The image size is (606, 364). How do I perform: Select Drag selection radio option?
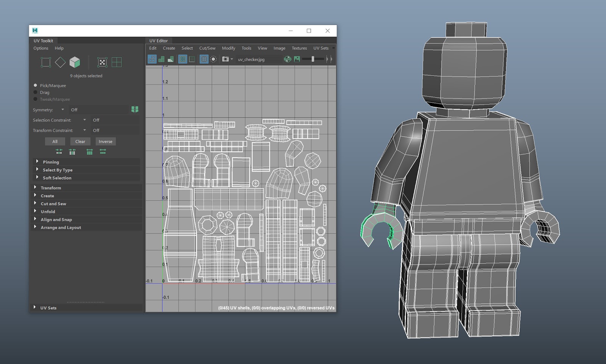36,92
